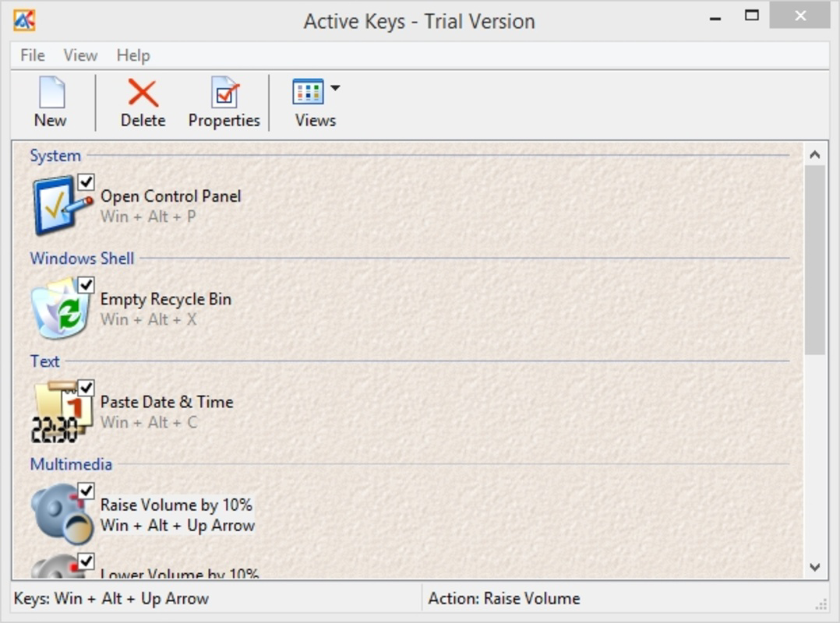Click the scrollbar up arrow
This screenshot has height=623, width=840.
815,155
